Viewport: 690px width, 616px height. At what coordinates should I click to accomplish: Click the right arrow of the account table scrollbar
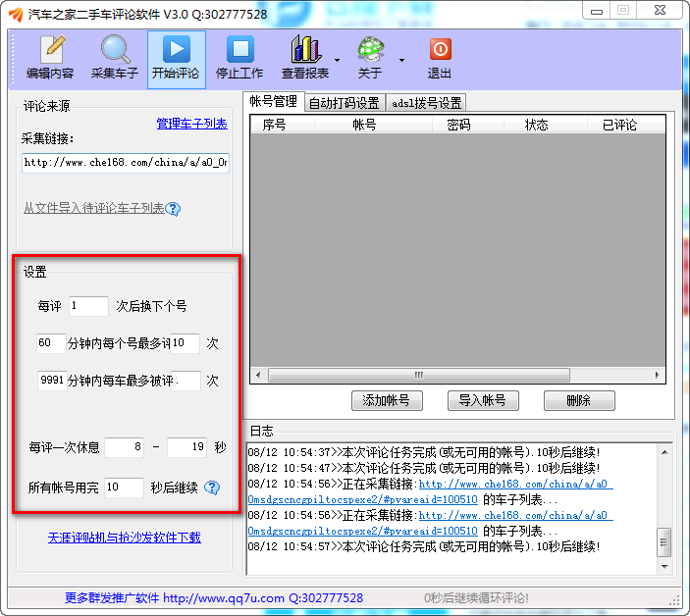coord(657,376)
